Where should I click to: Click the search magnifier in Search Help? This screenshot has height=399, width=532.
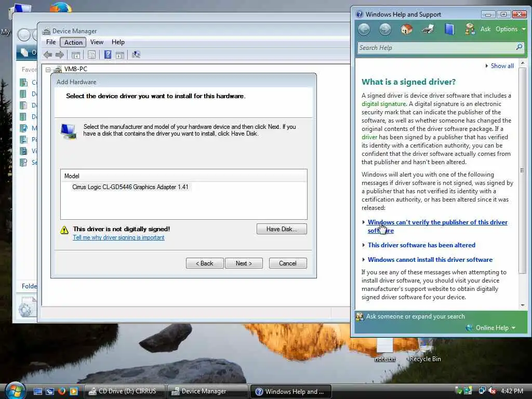519,47
